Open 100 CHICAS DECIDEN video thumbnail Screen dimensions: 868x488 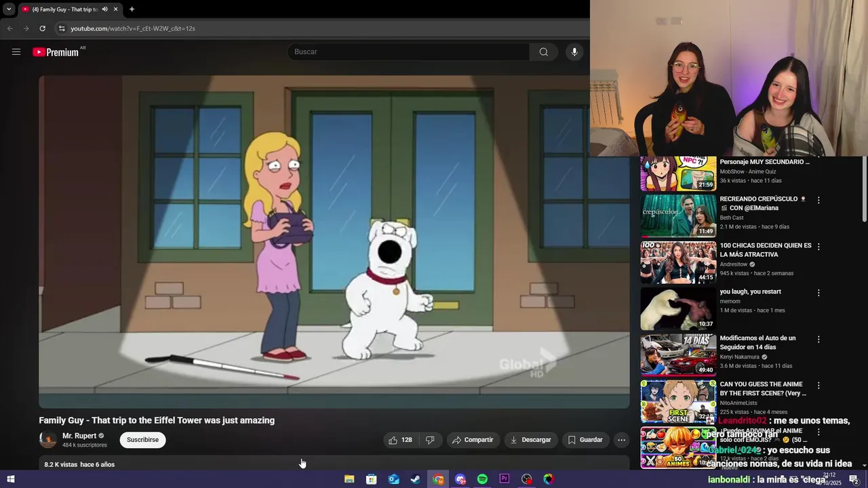(678, 262)
